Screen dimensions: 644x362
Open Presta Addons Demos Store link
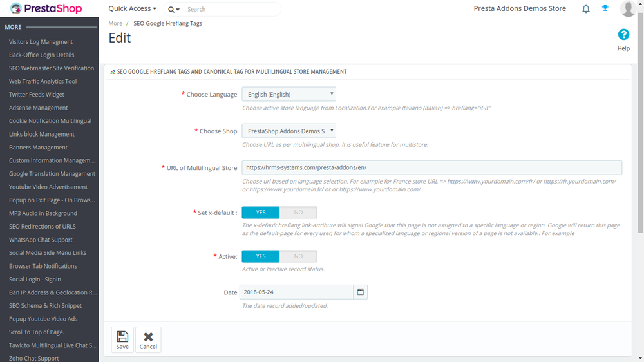[520, 8]
